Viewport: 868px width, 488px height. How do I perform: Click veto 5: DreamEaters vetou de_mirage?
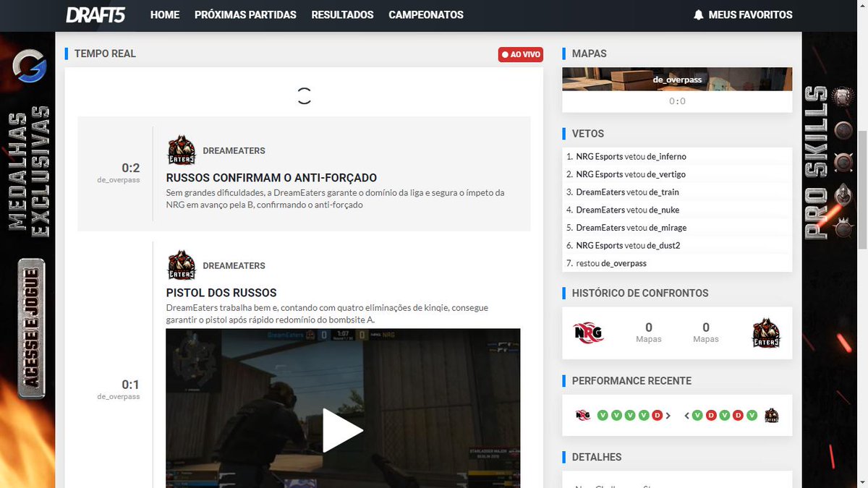coord(677,228)
